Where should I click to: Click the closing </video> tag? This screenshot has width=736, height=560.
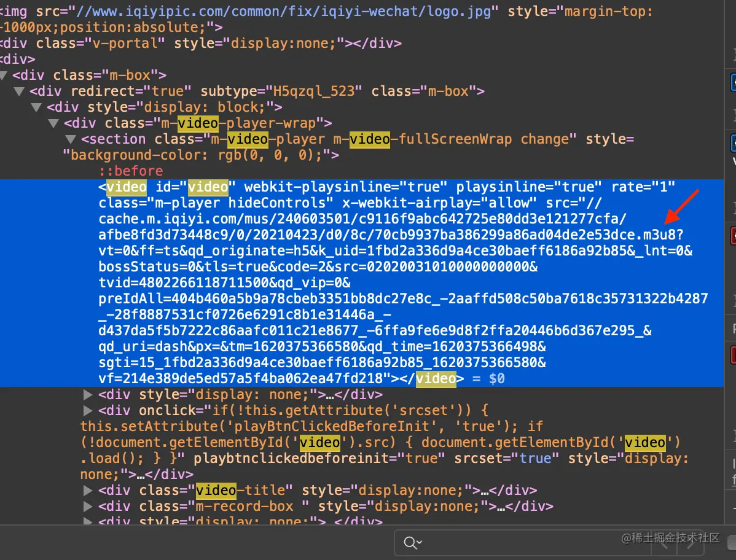[x=431, y=378]
